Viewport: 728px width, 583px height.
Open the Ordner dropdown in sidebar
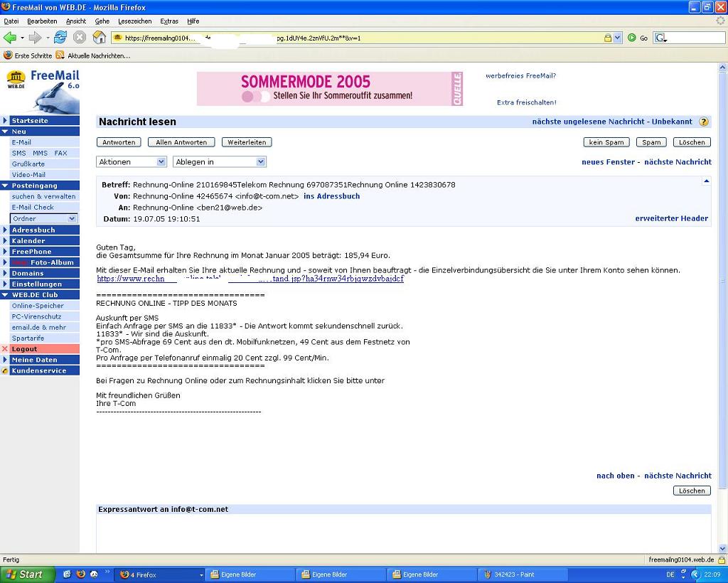tap(43, 219)
